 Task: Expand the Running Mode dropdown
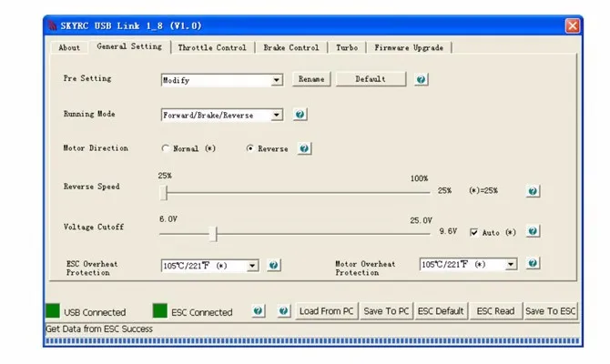pyautogui.click(x=276, y=115)
